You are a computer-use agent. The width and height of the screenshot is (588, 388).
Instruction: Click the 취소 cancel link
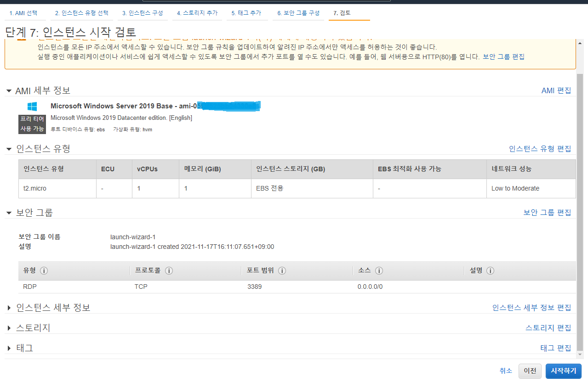point(506,371)
